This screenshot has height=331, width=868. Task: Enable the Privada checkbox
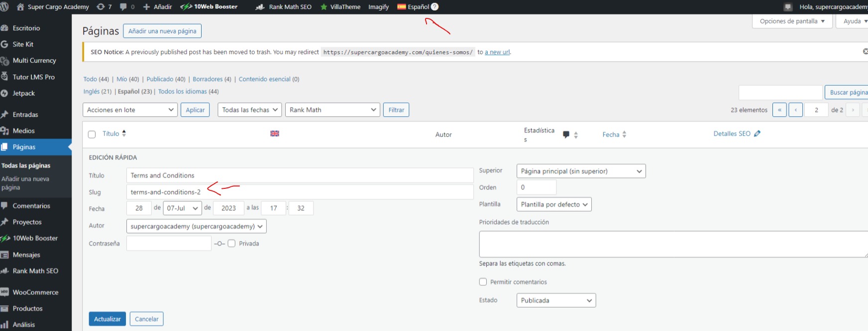click(231, 244)
